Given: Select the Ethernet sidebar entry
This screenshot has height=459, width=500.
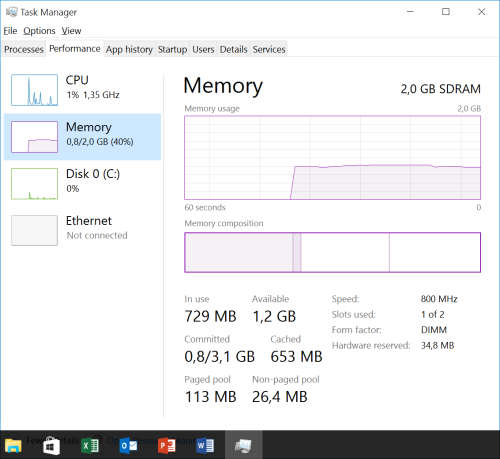Looking at the screenshot, I should pyautogui.click(x=83, y=230).
